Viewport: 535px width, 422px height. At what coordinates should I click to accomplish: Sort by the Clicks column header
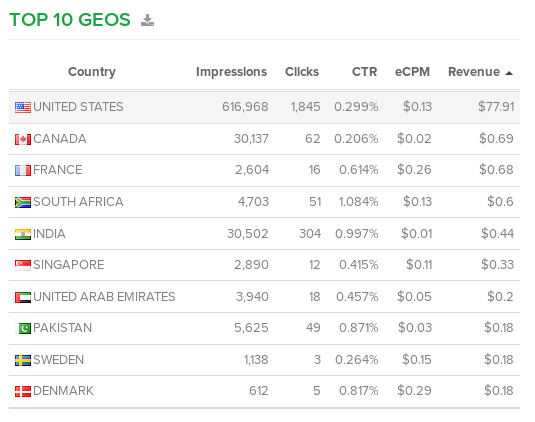[302, 72]
